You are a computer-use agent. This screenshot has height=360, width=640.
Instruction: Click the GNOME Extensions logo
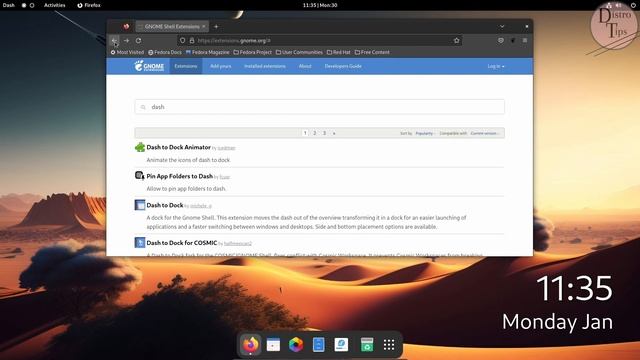coord(149,66)
